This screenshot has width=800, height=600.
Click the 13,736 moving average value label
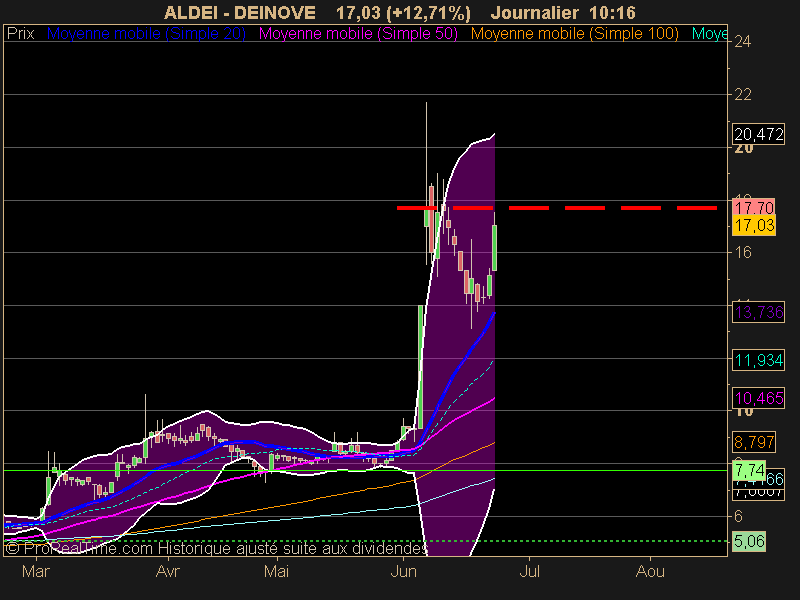758,312
